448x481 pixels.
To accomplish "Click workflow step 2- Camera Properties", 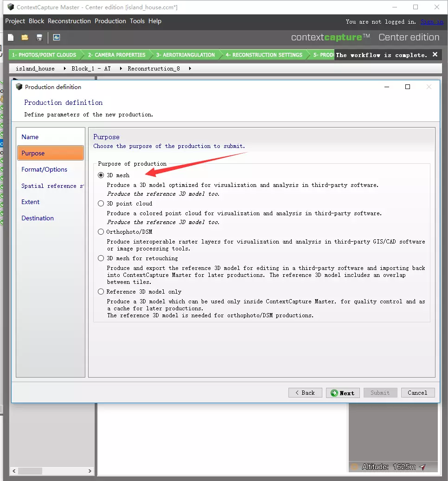I will [116, 55].
